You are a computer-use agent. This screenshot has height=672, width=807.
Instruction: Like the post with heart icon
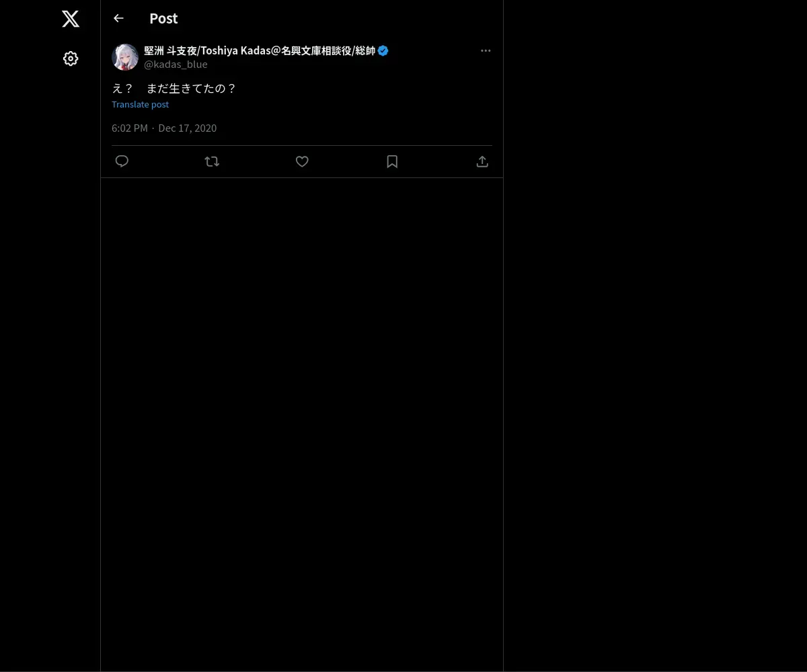(x=302, y=161)
